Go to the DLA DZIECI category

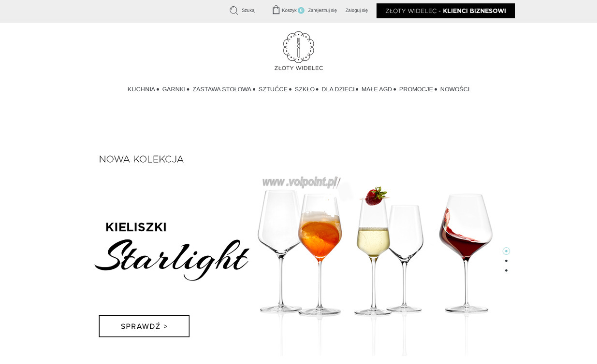click(x=338, y=89)
